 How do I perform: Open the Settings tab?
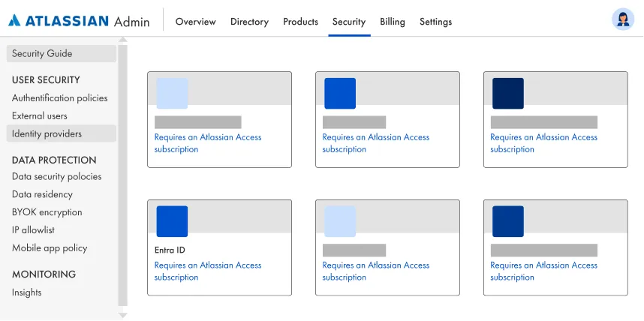point(436,22)
